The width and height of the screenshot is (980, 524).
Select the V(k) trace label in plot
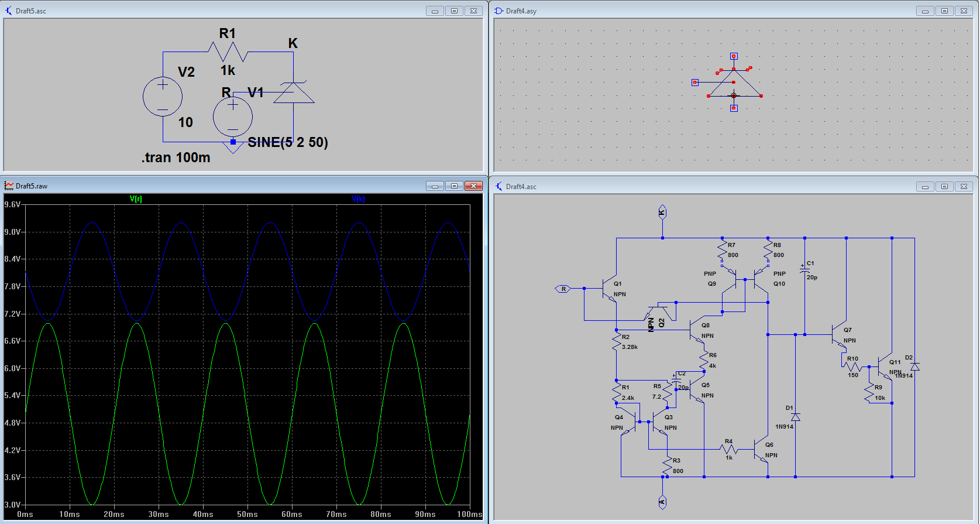(x=358, y=199)
